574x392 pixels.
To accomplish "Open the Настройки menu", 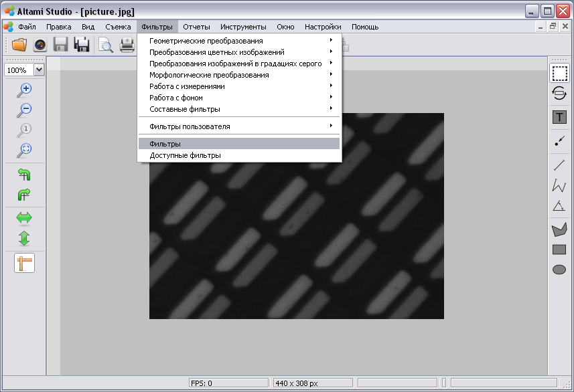I will click(323, 27).
